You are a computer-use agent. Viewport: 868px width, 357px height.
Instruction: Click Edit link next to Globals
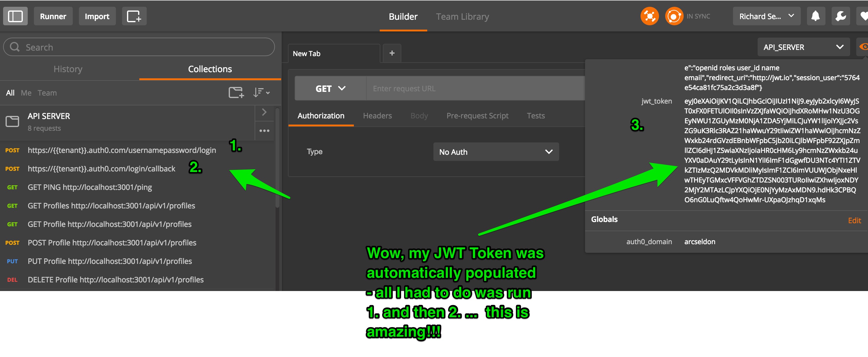click(x=854, y=220)
